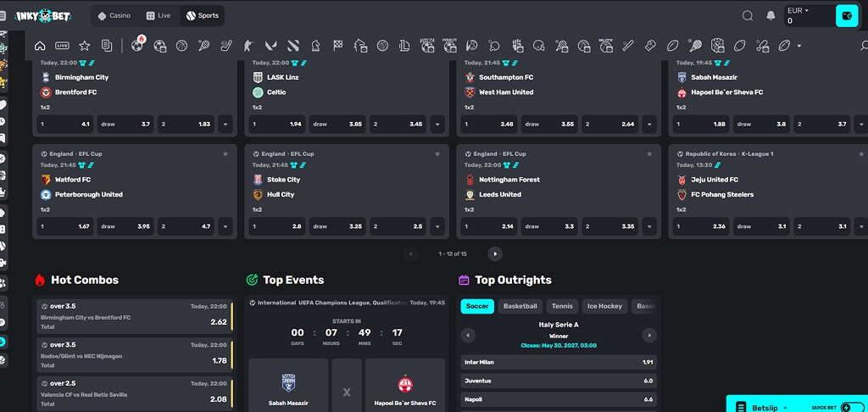Viewport: 868px width, 412px height.
Task: Favorite the Watford FC vs Peterborough match
Action: point(225,154)
